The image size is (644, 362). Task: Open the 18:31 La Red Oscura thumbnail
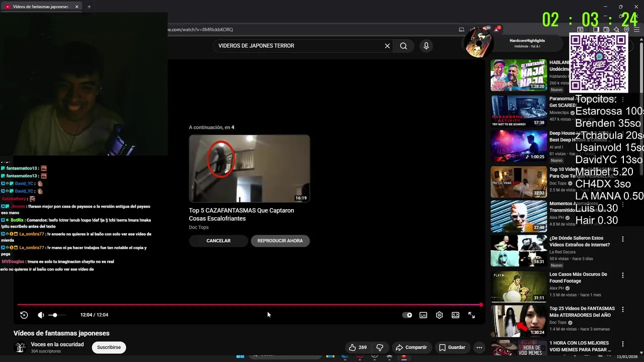(x=519, y=251)
